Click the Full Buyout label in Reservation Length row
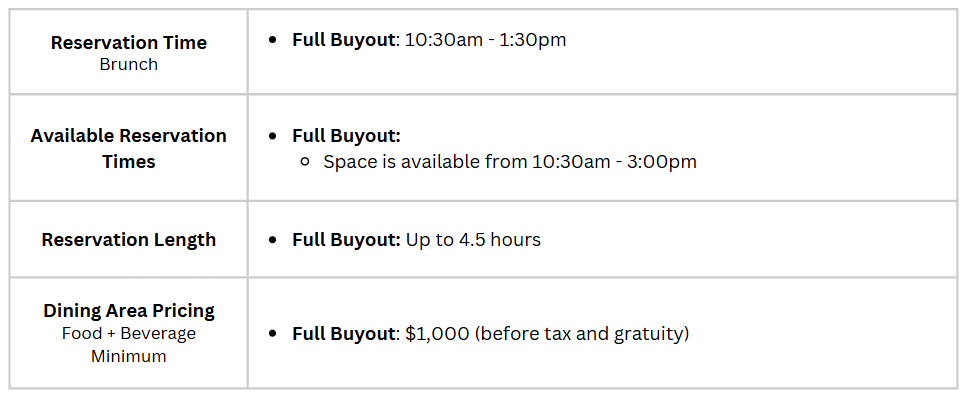The image size is (973, 407). tap(346, 239)
